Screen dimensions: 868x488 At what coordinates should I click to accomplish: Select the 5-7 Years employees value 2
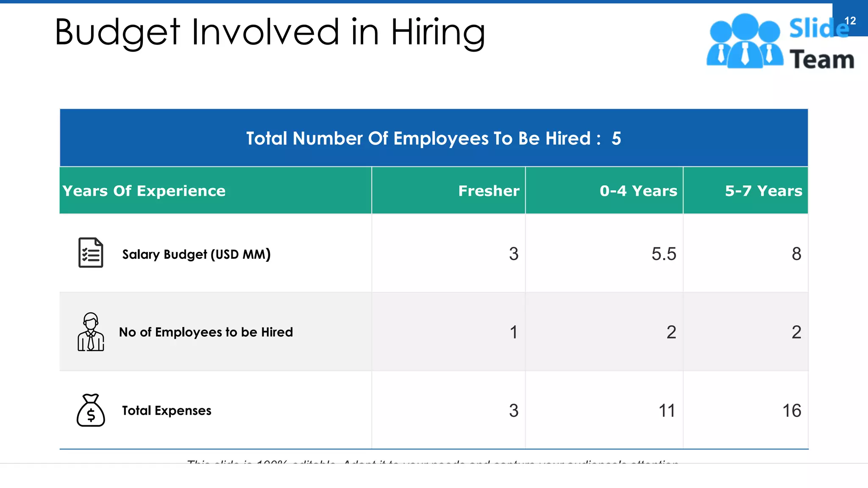pos(796,332)
